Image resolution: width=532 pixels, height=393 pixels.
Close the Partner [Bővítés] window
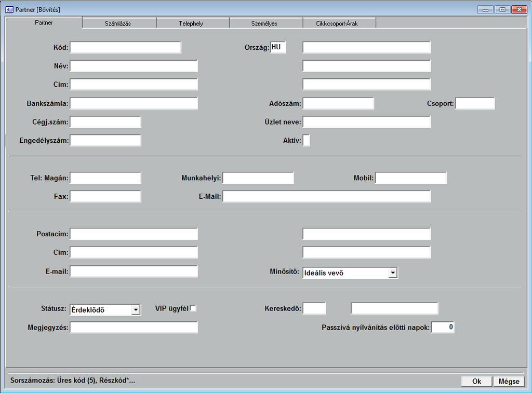click(520, 10)
